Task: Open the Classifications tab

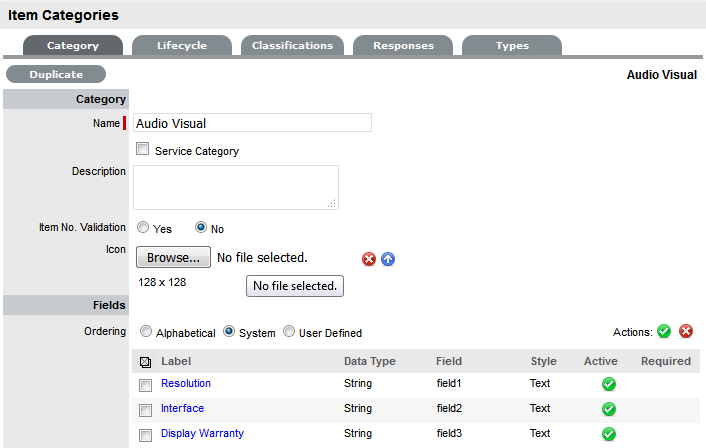Action: click(x=292, y=46)
